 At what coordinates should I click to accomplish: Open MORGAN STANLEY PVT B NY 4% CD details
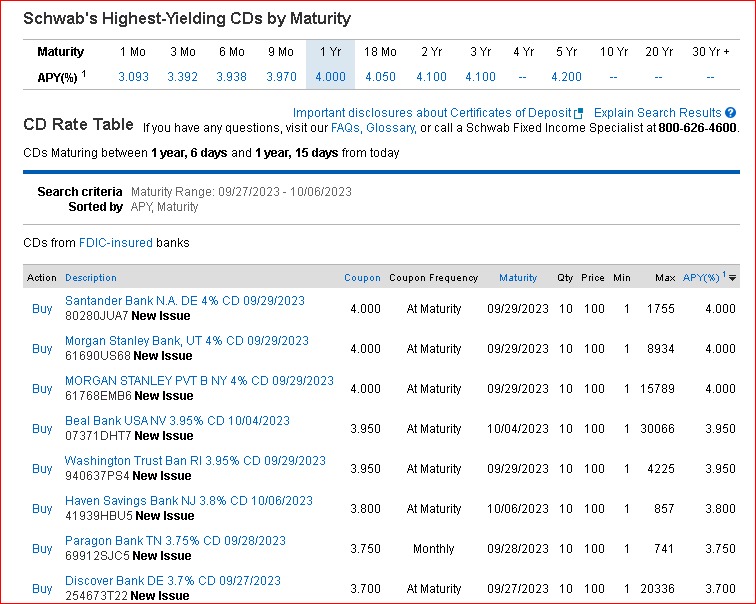tap(199, 381)
